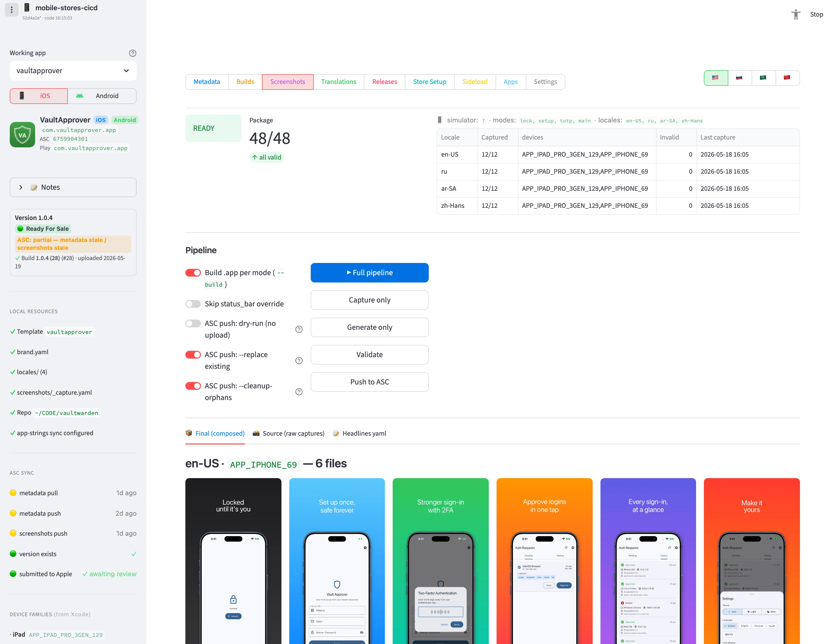
Task: Show the Source (raw captures) tab
Action: click(x=289, y=433)
